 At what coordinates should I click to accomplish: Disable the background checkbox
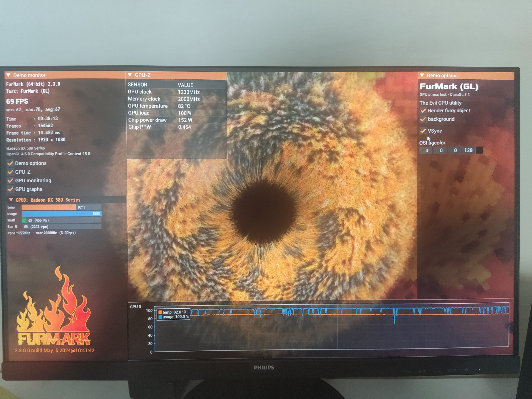click(423, 119)
